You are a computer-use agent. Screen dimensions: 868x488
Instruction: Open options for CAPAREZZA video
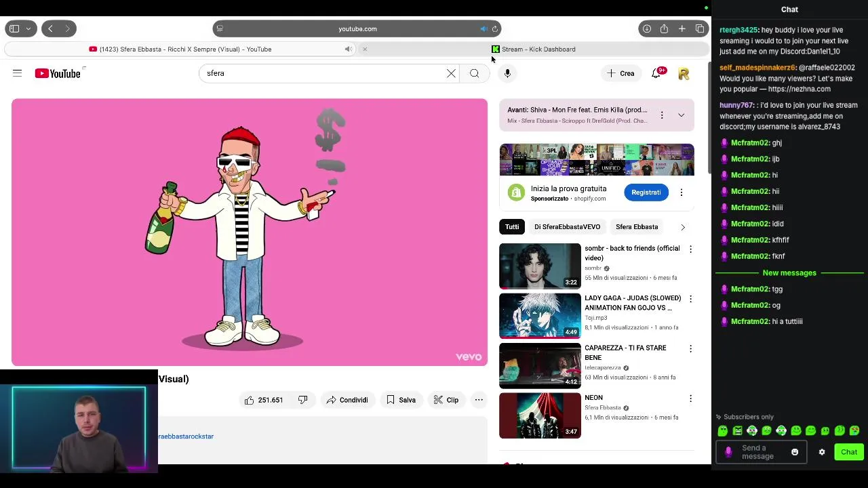click(x=690, y=349)
